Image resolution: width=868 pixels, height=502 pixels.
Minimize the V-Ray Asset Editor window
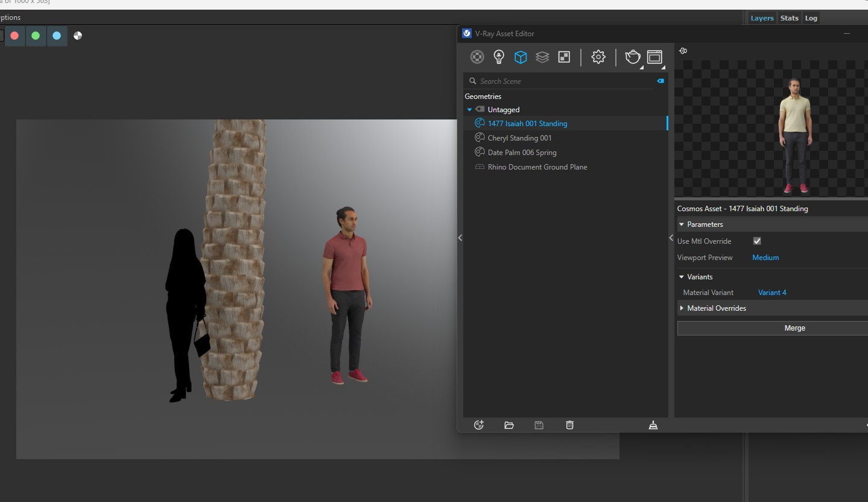(847, 34)
